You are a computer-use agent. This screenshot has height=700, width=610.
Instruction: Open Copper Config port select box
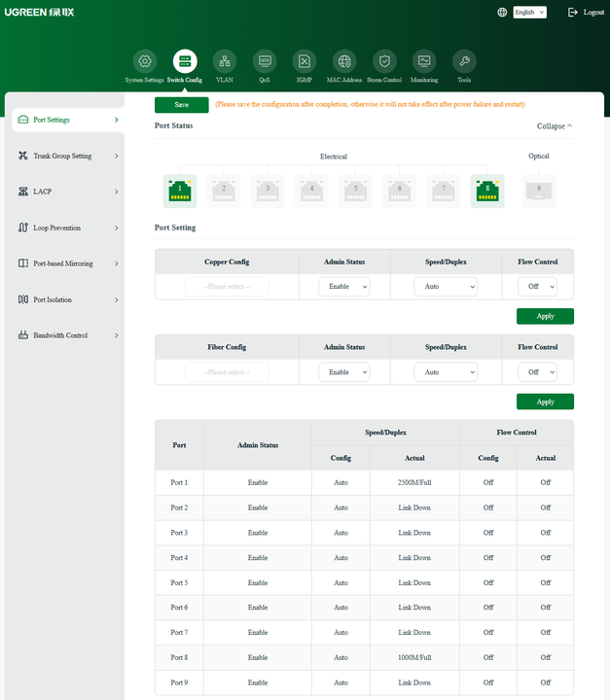pyautogui.click(x=227, y=287)
